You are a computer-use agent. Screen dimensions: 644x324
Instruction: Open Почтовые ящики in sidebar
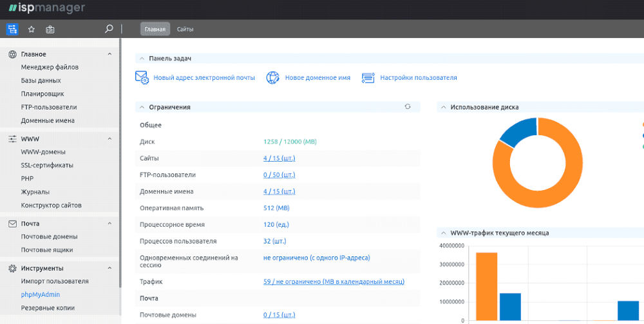pos(47,250)
